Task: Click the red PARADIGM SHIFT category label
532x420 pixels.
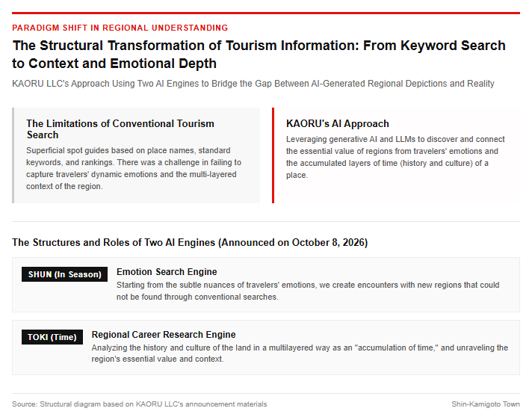Action: 120,28
